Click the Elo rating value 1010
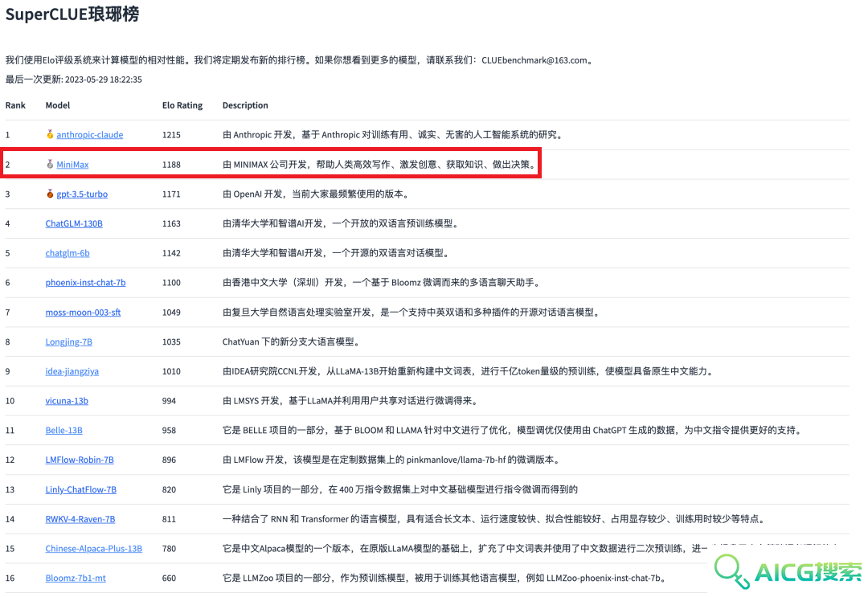Screen dimensions: 868x597 coord(171,371)
